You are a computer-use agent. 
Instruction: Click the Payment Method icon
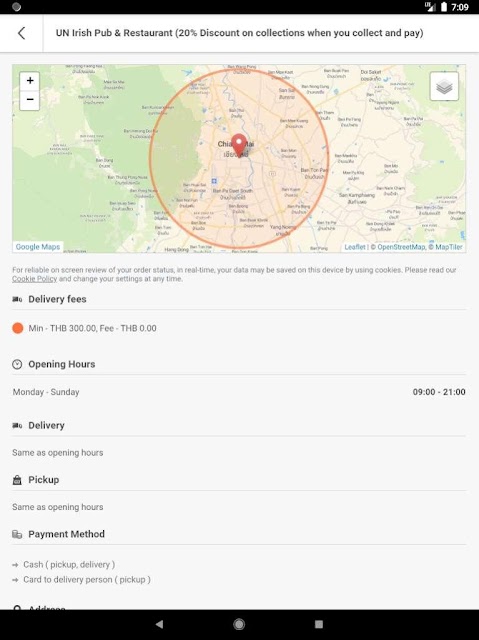click(x=17, y=534)
